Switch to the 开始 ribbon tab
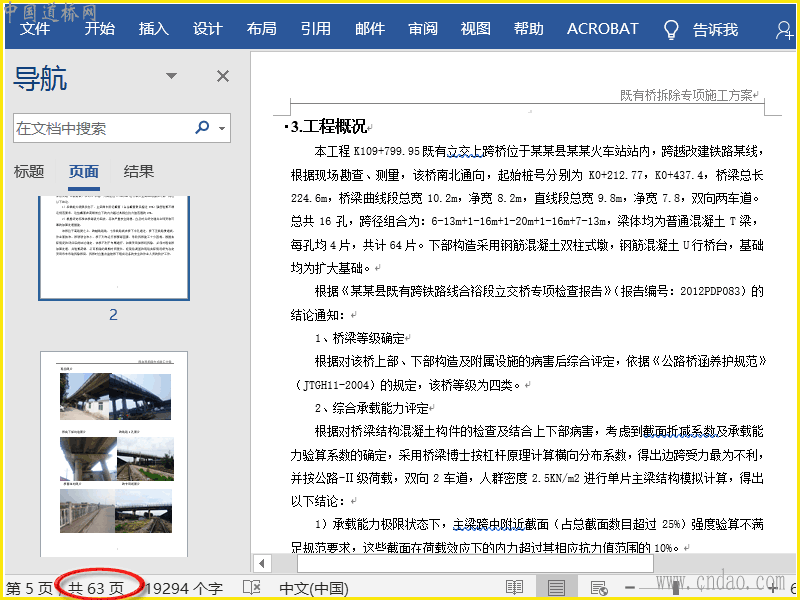 click(x=99, y=29)
